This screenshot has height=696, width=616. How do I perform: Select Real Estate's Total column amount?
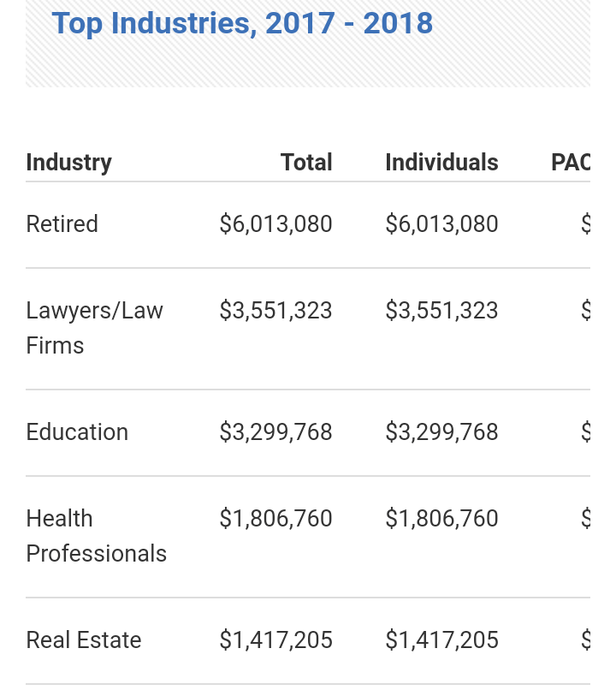(x=275, y=640)
